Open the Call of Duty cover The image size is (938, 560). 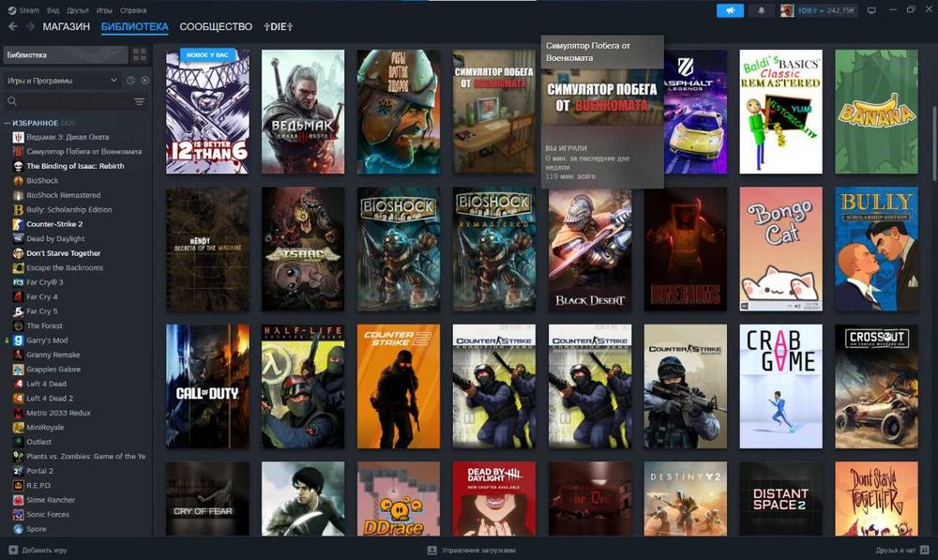pos(207,386)
